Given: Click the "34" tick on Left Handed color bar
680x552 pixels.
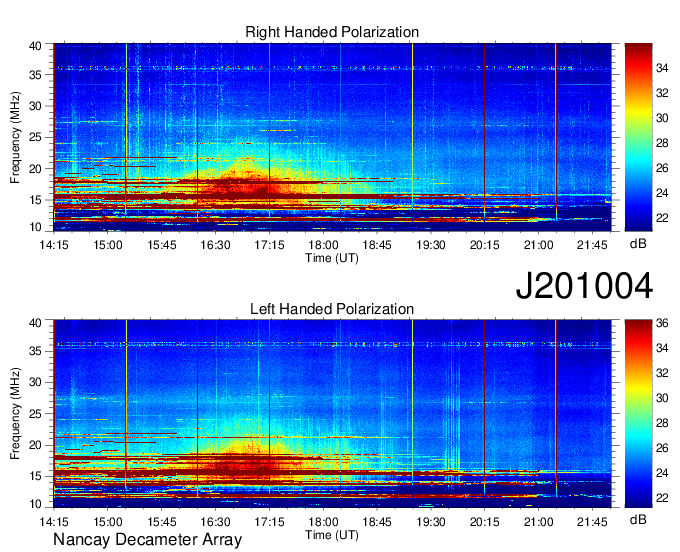Looking at the screenshot, I should point(662,348).
